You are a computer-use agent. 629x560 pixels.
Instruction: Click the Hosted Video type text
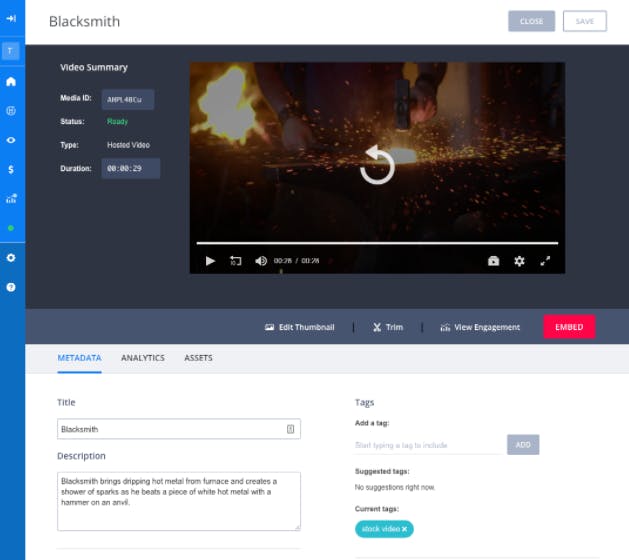[128, 145]
